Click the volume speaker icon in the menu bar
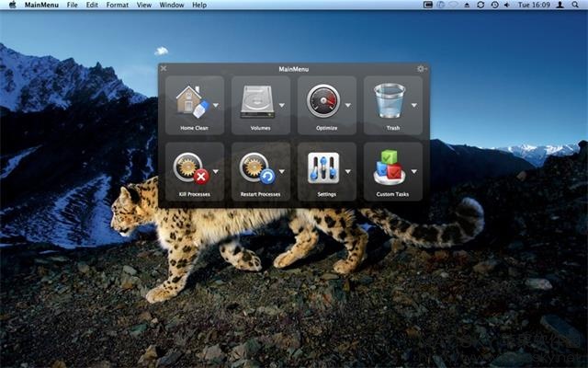 click(x=507, y=5)
